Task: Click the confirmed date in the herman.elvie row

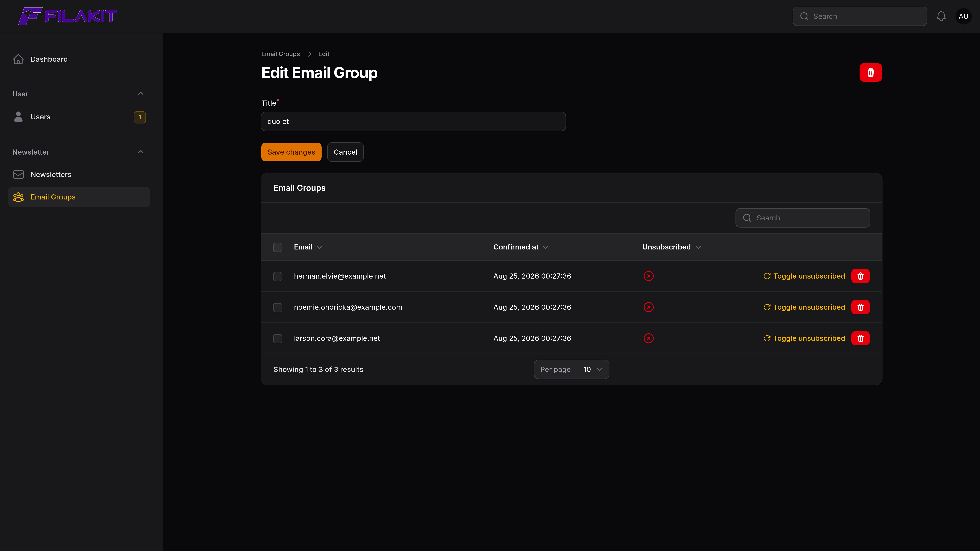Action: pos(532,276)
